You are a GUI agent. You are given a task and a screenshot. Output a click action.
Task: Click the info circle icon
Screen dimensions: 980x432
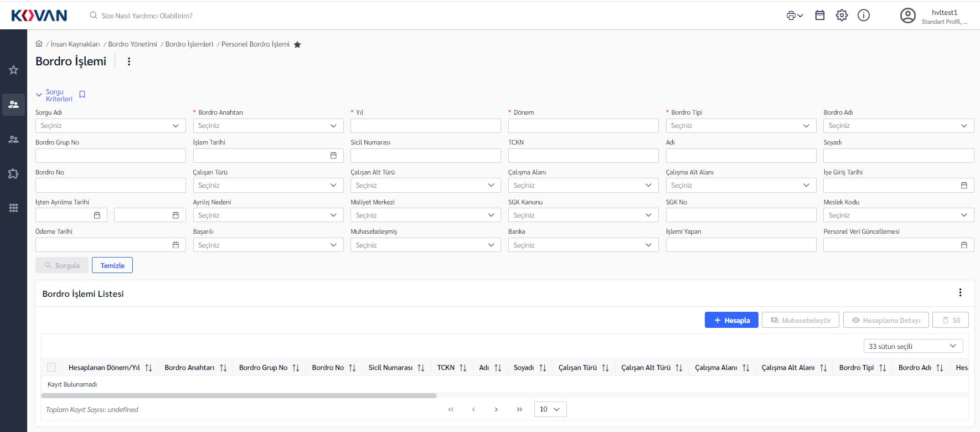pos(864,16)
